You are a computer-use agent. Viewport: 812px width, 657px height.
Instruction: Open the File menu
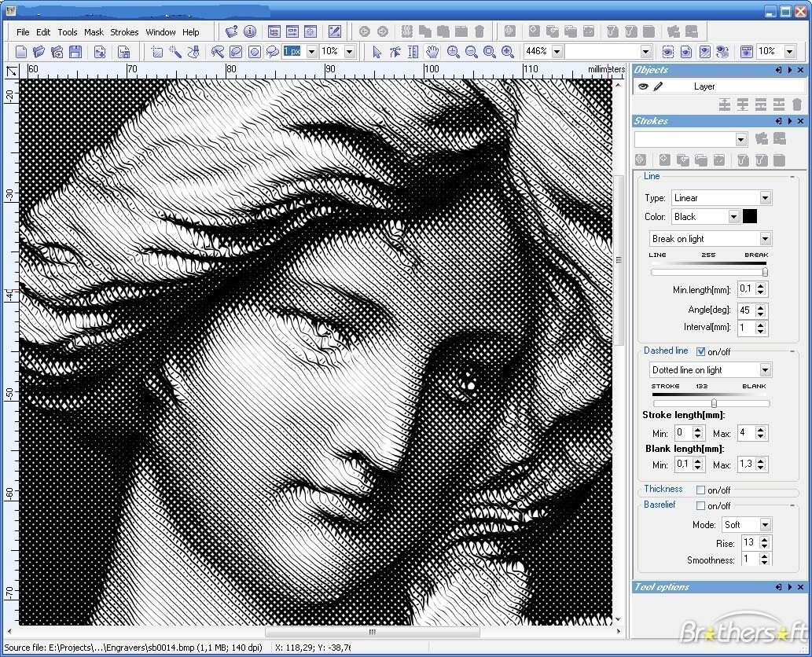[23, 32]
